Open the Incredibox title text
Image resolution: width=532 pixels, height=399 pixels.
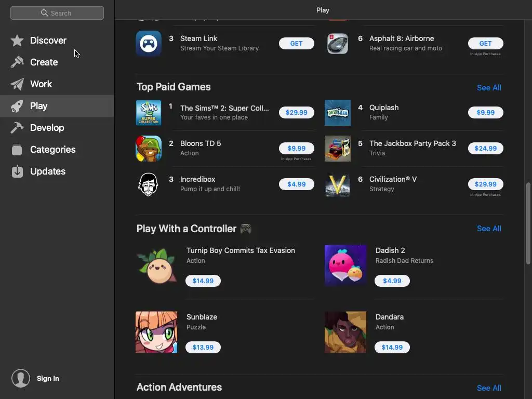point(198,179)
